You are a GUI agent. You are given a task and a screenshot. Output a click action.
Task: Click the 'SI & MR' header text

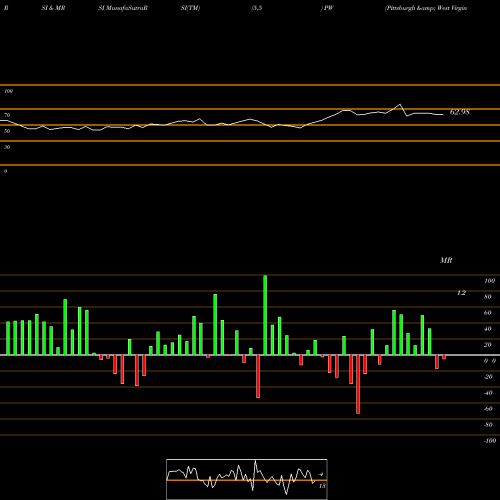[x=53, y=8]
